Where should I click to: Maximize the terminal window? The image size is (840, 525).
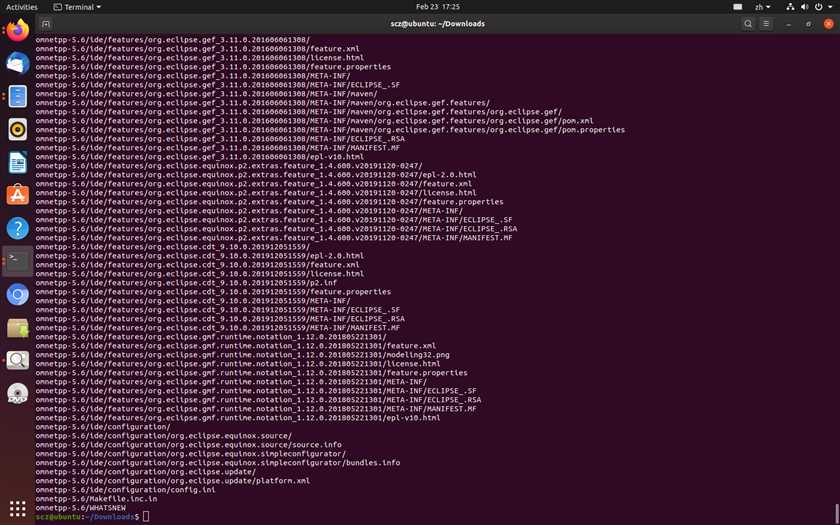(808, 24)
